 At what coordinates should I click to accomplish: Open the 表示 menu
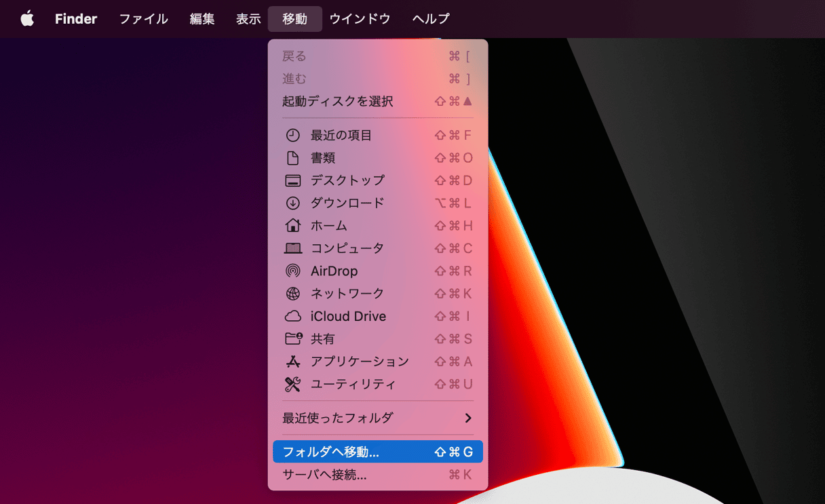[x=248, y=19]
